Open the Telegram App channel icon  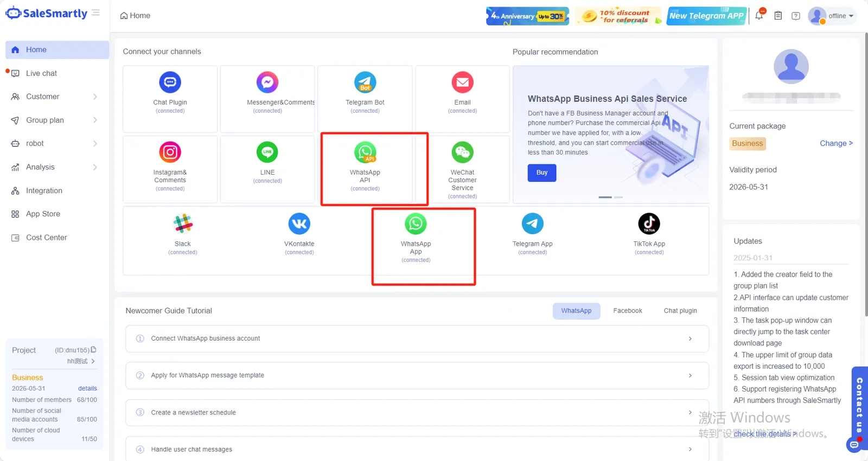click(533, 223)
